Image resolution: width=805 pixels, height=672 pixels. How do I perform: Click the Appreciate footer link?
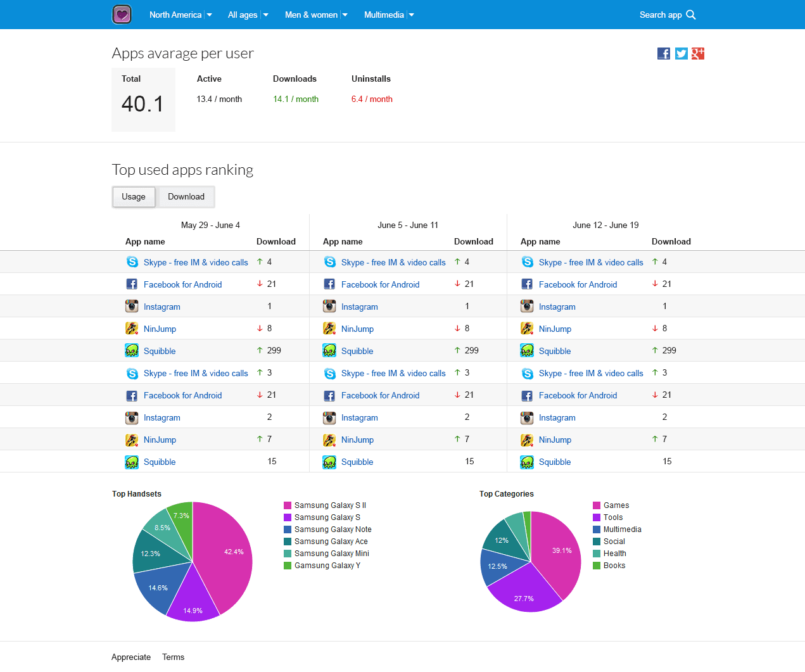131,657
